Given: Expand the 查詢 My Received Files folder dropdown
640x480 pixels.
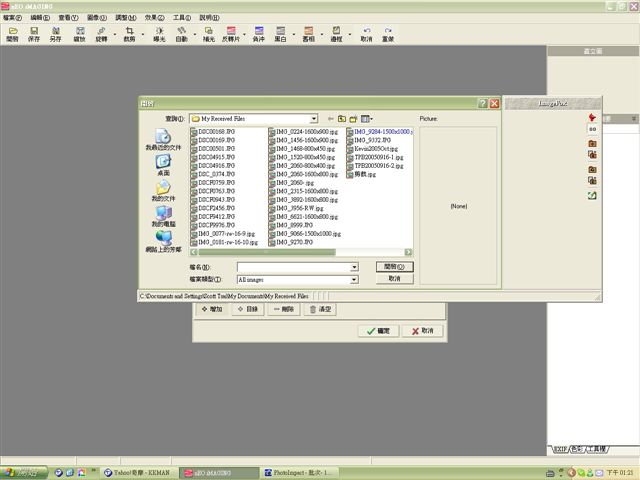Looking at the screenshot, I should tap(313, 119).
